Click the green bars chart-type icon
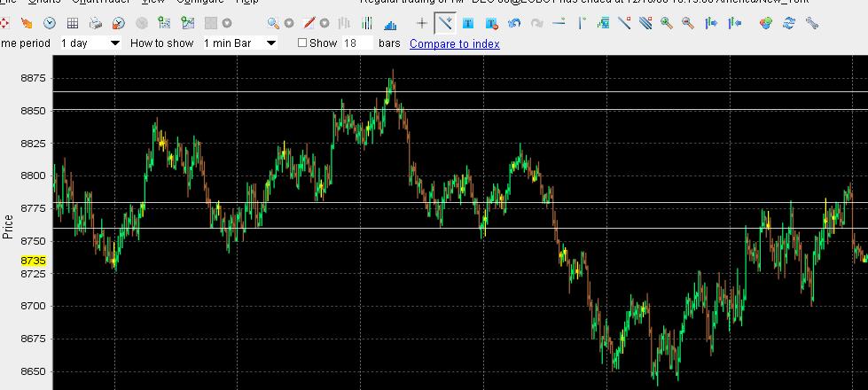The width and height of the screenshot is (868, 390). (367, 23)
